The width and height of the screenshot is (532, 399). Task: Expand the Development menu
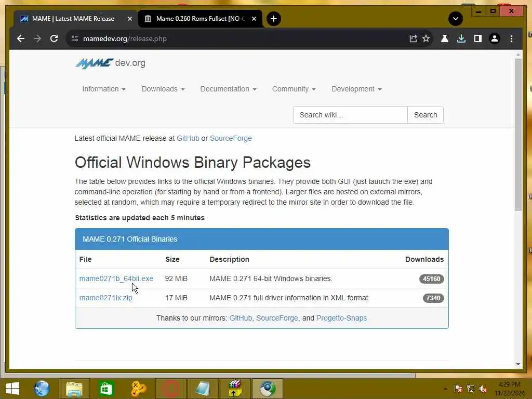coord(356,89)
